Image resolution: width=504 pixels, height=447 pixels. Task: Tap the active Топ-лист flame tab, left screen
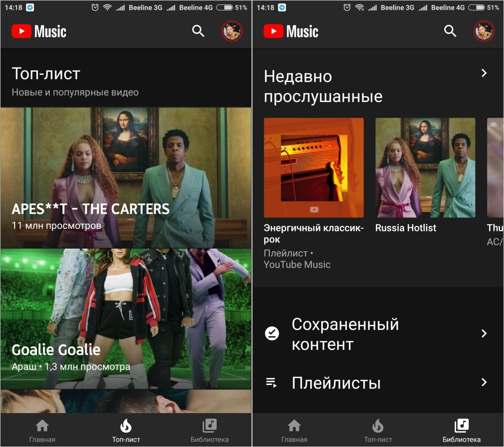126,431
